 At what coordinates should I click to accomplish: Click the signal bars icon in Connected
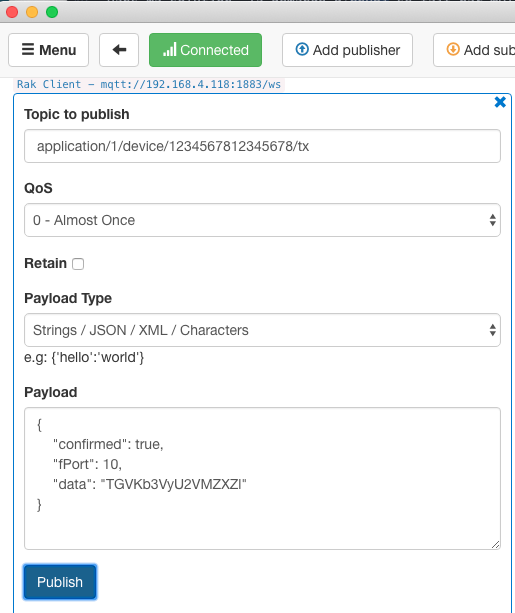coord(169,50)
